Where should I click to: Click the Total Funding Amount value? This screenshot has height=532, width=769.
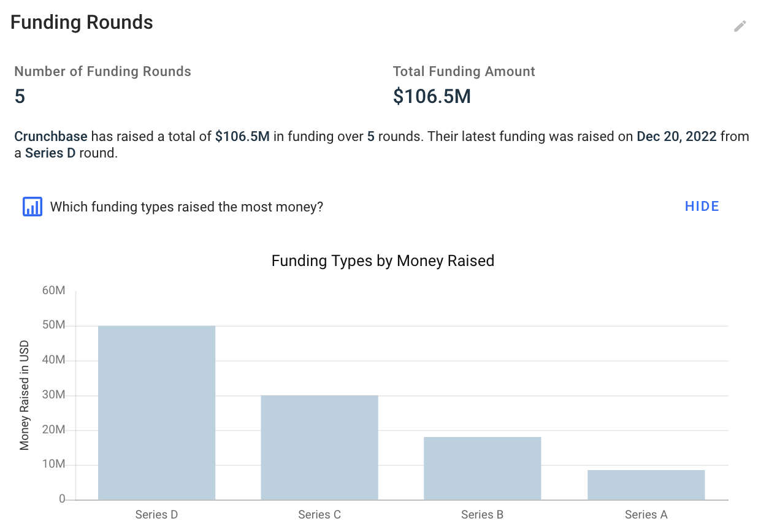(432, 96)
